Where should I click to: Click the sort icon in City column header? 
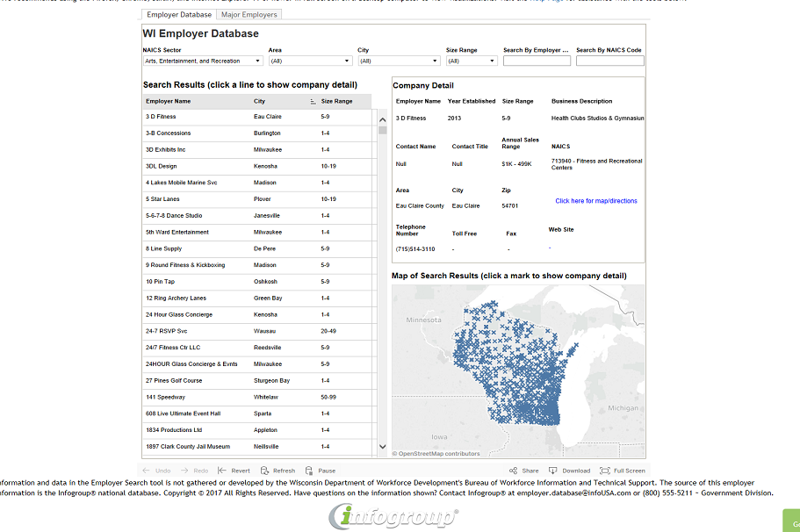pyautogui.click(x=313, y=102)
